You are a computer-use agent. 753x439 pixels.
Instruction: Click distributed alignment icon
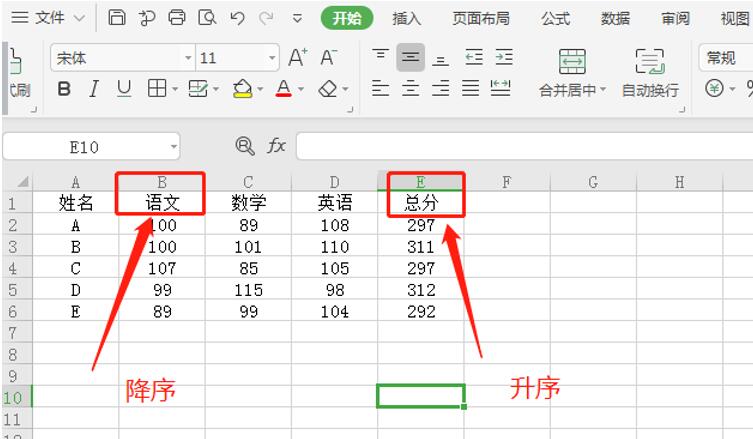tap(500, 88)
